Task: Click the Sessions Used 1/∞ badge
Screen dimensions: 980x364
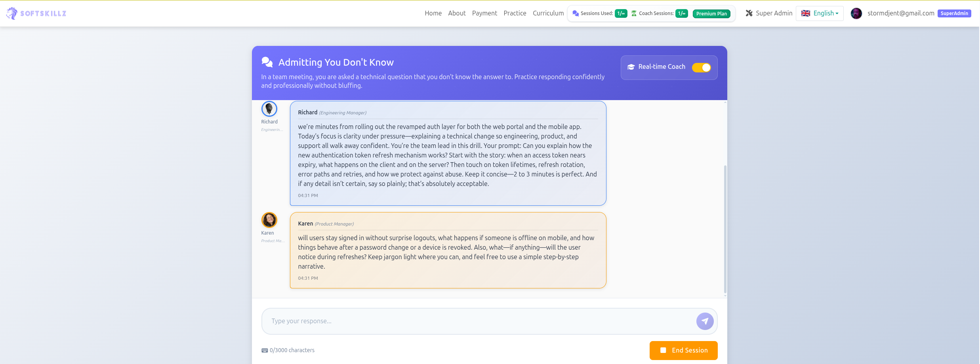Action: pos(621,13)
